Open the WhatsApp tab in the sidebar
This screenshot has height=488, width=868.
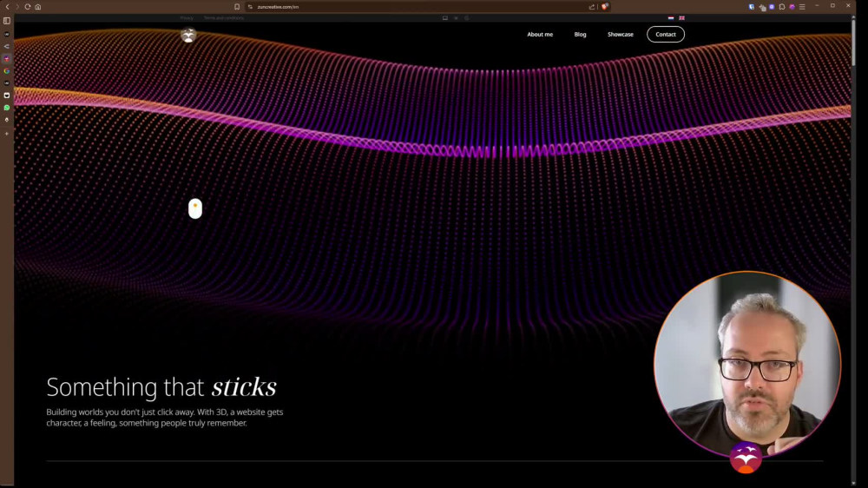tap(7, 108)
